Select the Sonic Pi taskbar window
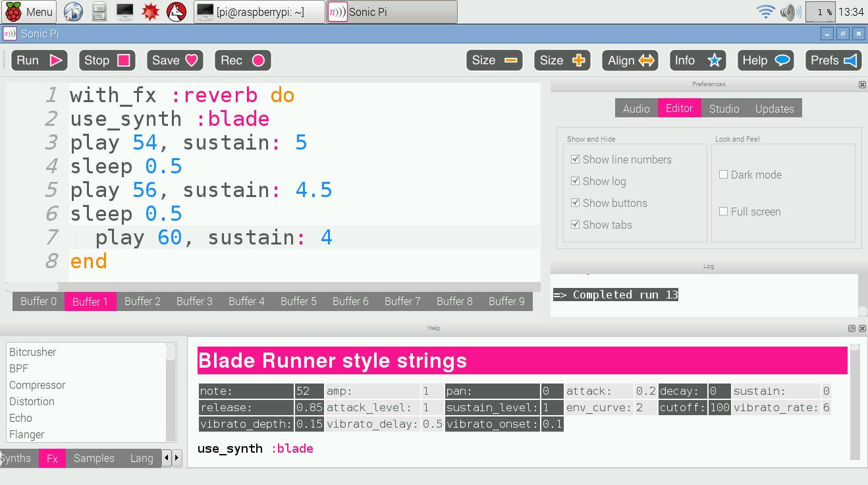Viewport: 868px width, 485px height. (x=392, y=12)
